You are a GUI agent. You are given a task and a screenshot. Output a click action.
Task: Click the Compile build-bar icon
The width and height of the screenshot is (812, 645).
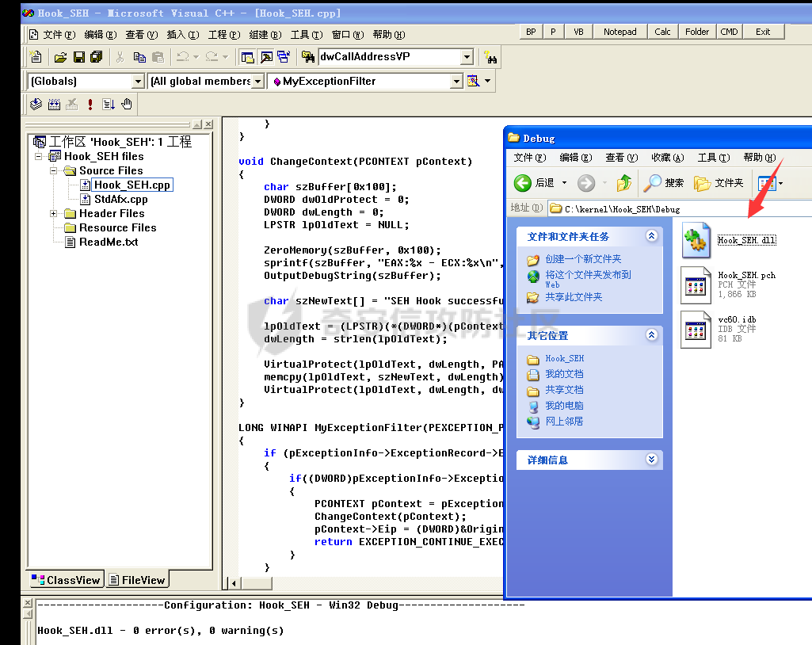click(36, 105)
